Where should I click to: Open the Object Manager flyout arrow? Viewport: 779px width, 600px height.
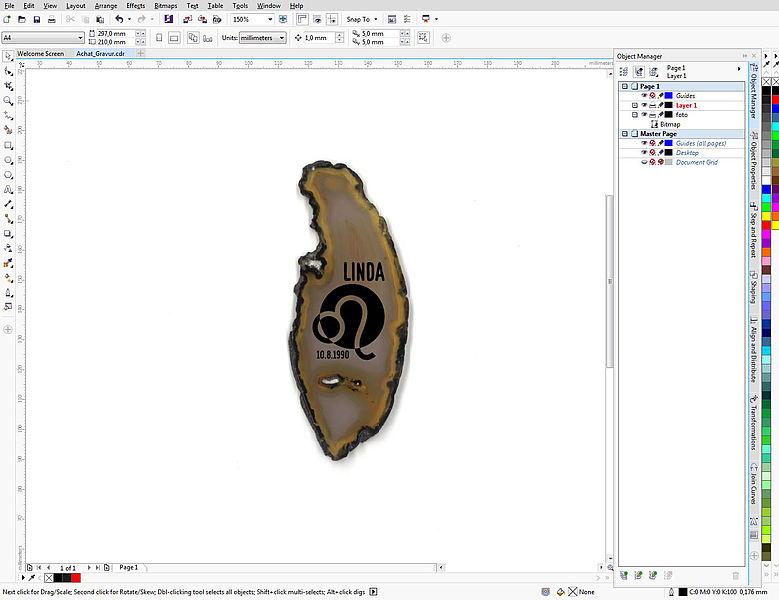[x=739, y=69]
